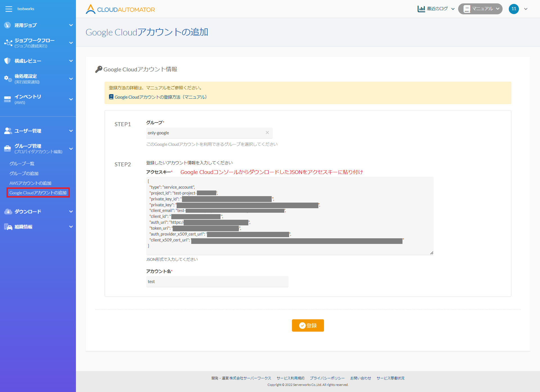The image size is (540, 392).
Task: Open Google Cloudアカウントの登録方法 manual link
Action: pos(161,97)
